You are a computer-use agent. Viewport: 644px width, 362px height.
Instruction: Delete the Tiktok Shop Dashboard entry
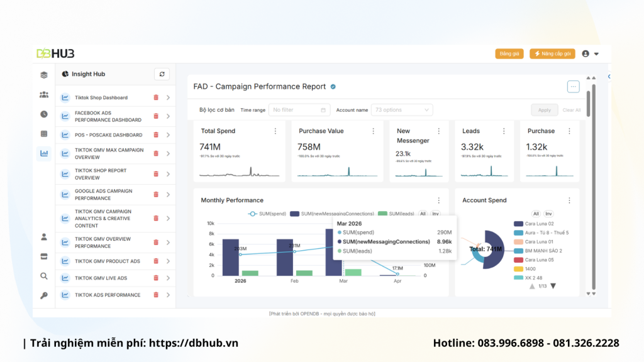point(156,97)
